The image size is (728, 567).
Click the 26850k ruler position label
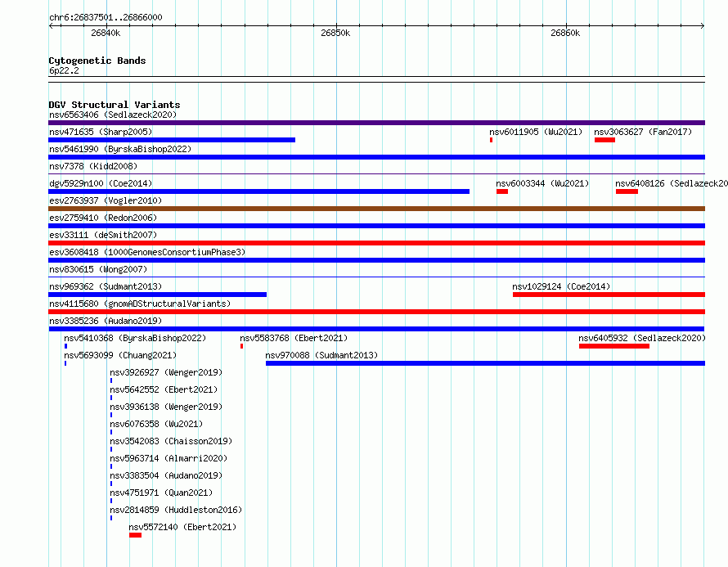[x=335, y=33]
